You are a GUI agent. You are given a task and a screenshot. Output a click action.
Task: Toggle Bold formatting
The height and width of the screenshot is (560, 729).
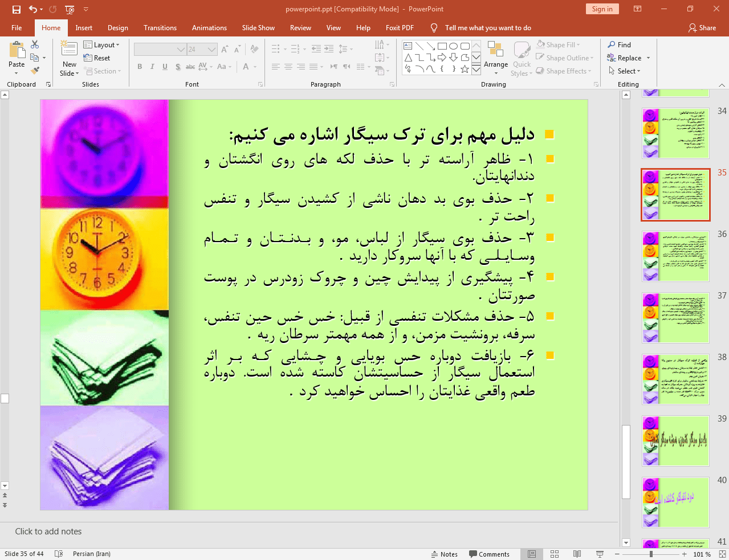140,67
